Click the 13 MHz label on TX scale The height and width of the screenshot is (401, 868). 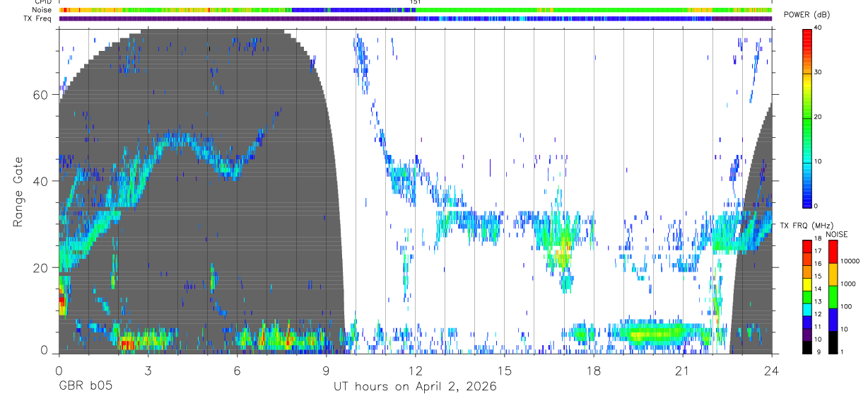[818, 302]
